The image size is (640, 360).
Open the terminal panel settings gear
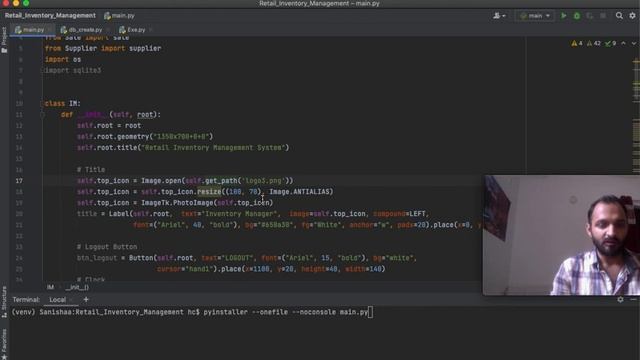620,300
